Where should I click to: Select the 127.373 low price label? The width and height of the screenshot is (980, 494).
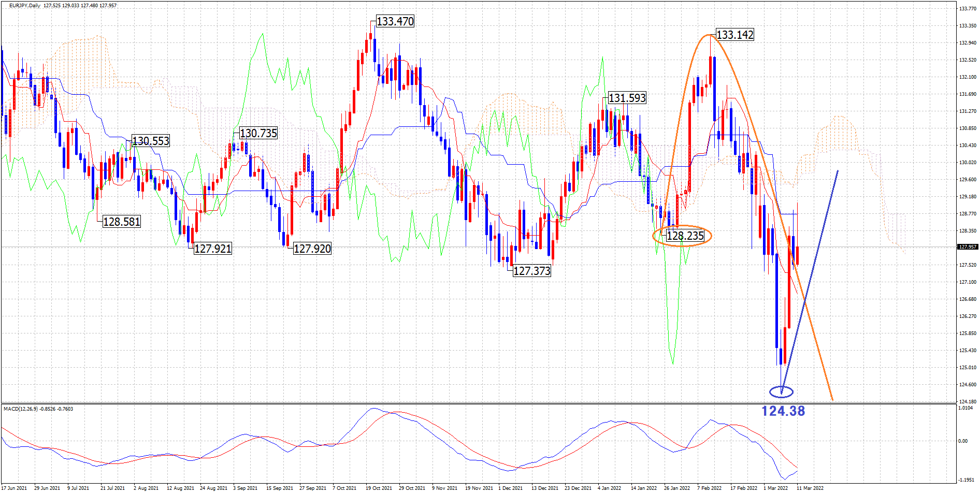click(531, 271)
